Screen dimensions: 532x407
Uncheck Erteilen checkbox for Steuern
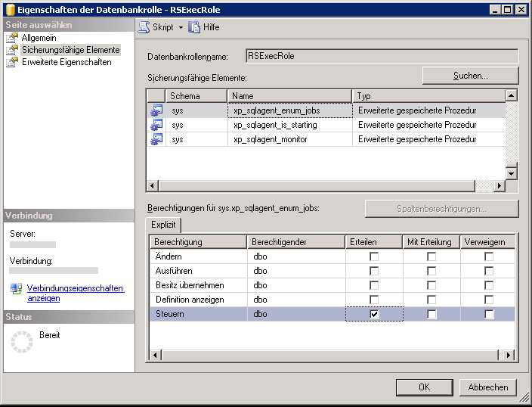point(374,314)
